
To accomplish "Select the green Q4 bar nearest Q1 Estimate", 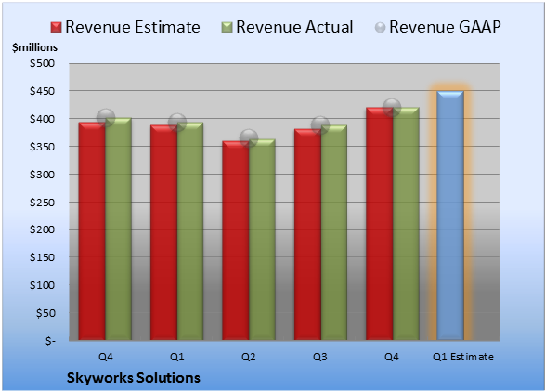I will (x=406, y=224).
